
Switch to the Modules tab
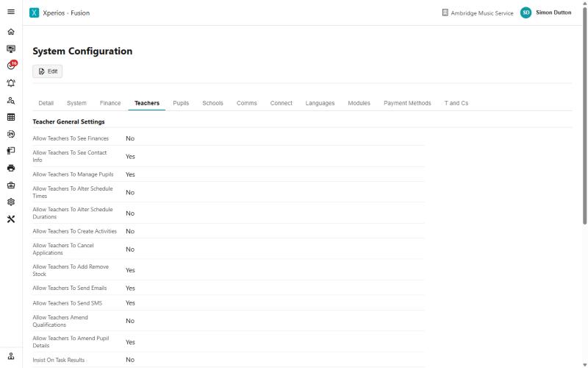point(359,103)
